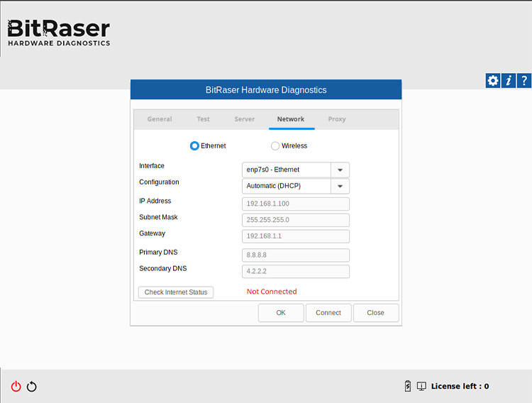This screenshot has width=532, height=403.
Task: Click the information (i) icon
Action: pos(509,81)
